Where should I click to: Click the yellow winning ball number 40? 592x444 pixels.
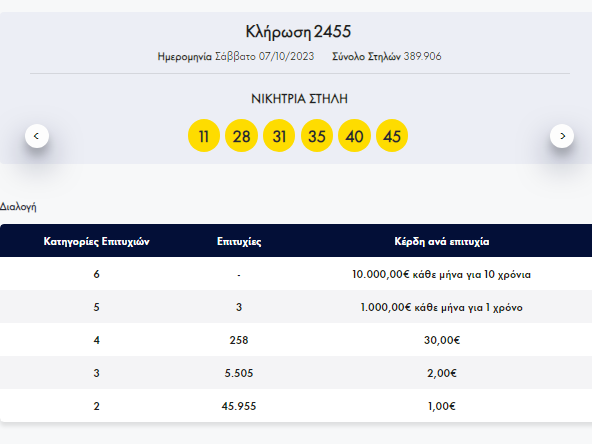pyautogui.click(x=354, y=136)
